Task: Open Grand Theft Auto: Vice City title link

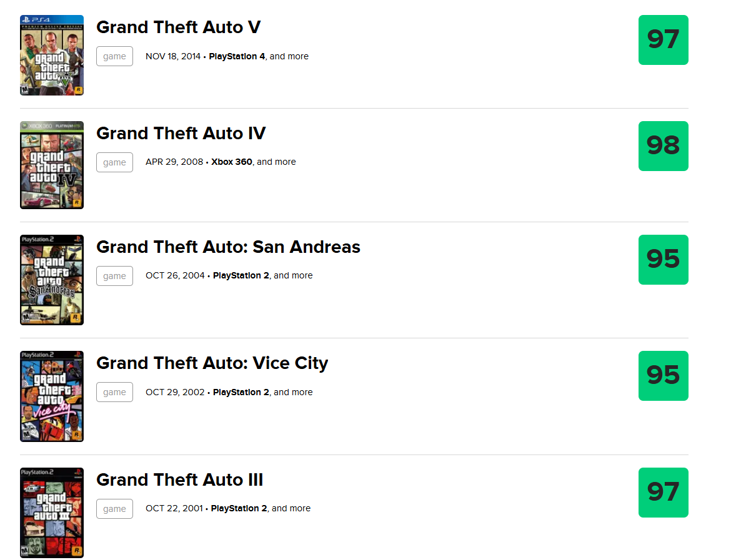Action: pos(212,363)
